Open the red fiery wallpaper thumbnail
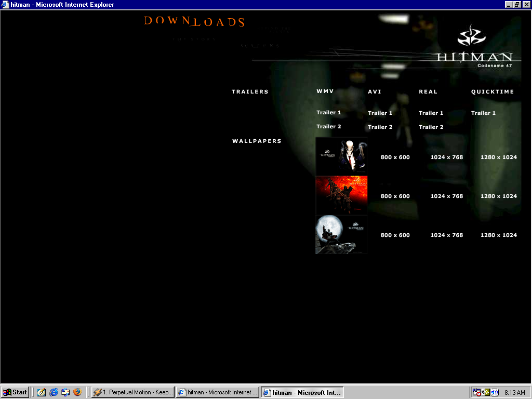The height and width of the screenshot is (399, 532). pos(341,195)
